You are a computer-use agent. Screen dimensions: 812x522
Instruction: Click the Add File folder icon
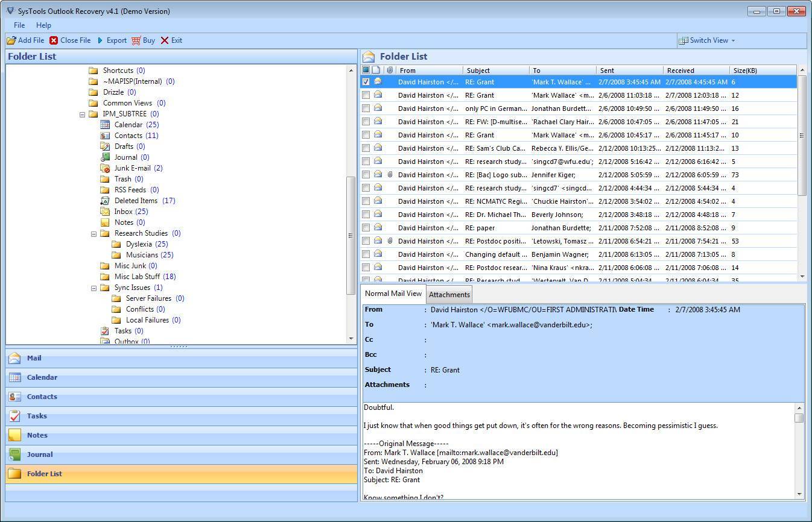pyautogui.click(x=11, y=40)
